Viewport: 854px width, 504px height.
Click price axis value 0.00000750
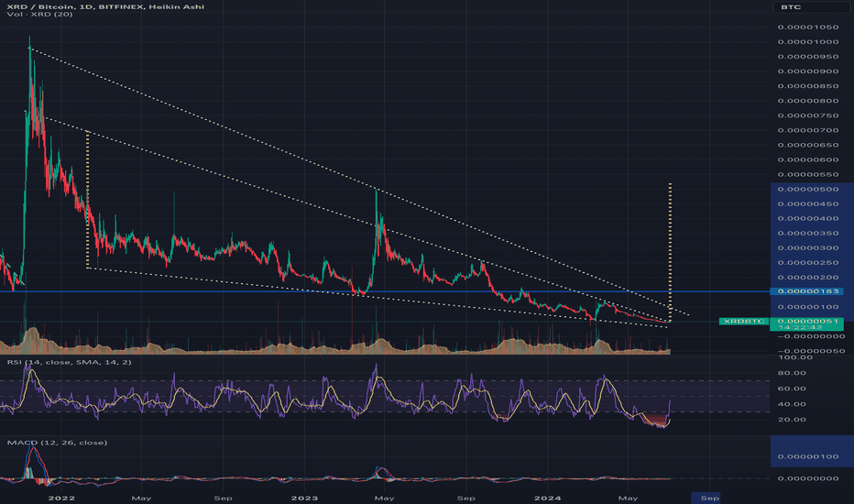coord(807,115)
